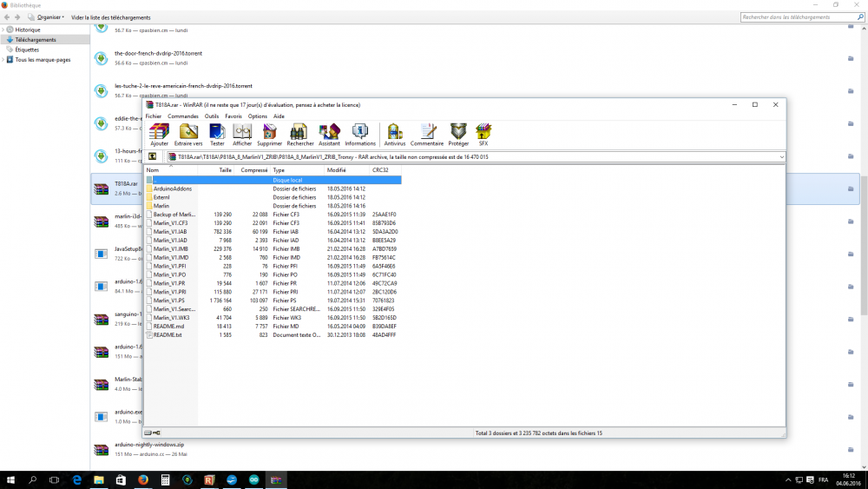Open the Options menu
868x489 pixels.
click(x=258, y=116)
